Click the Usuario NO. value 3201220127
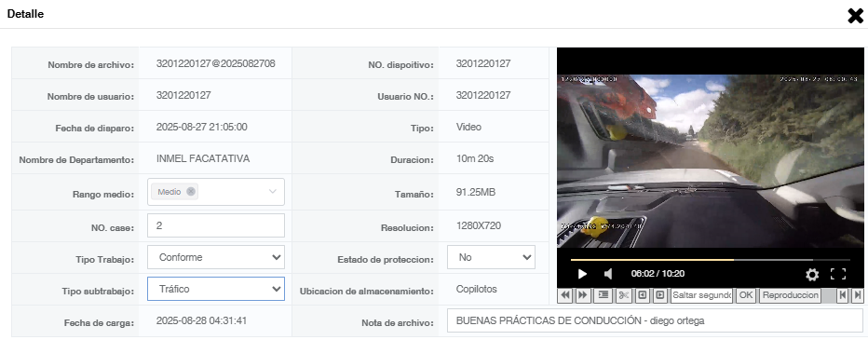Viewport: 868px width, 340px height. coord(483,95)
